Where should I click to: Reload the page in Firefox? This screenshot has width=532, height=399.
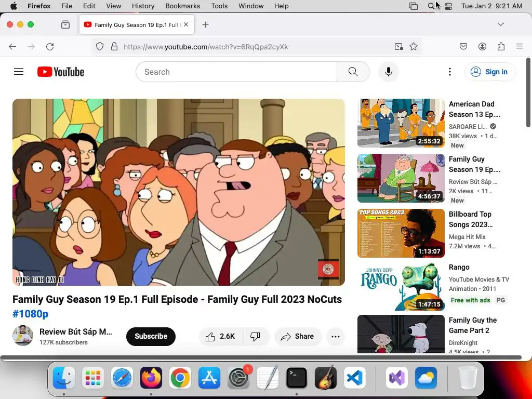click(x=50, y=46)
